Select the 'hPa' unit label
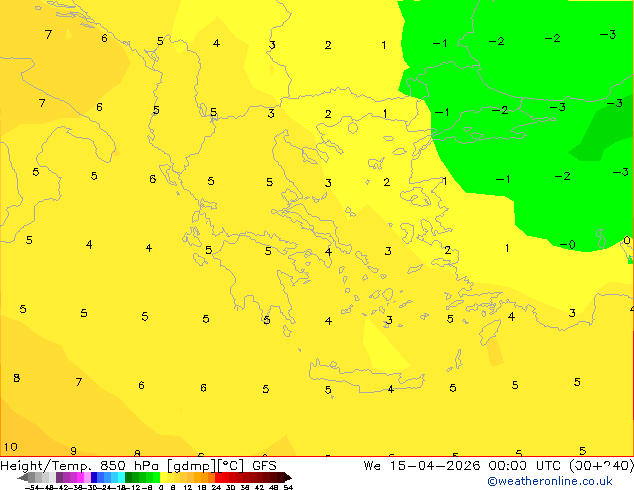 pyautogui.click(x=146, y=466)
